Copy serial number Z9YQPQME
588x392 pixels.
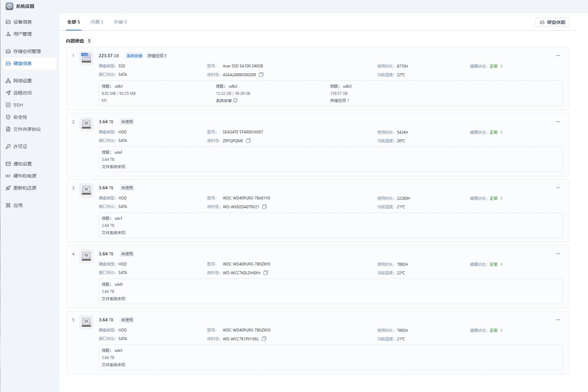pos(248,141)
